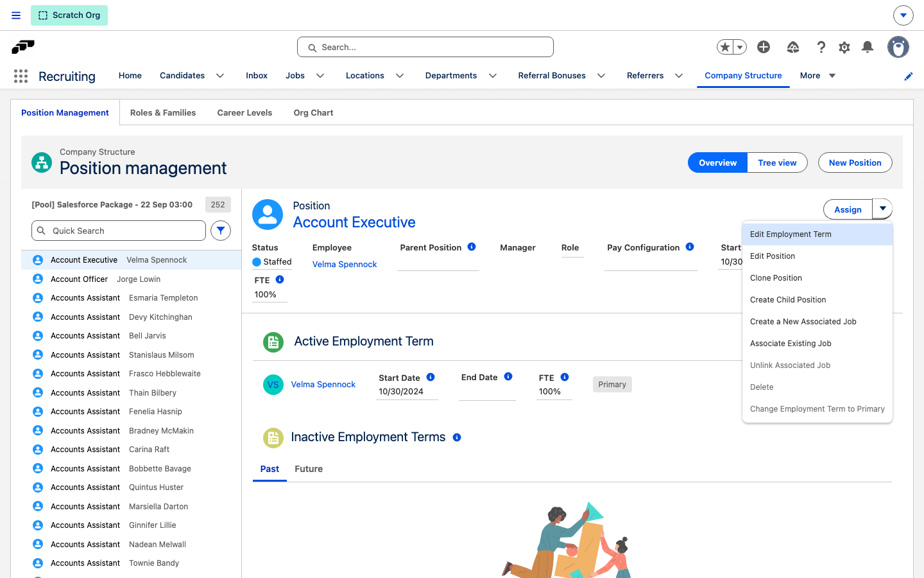Show Parent Position info tooltip icon

pos(472,247)
